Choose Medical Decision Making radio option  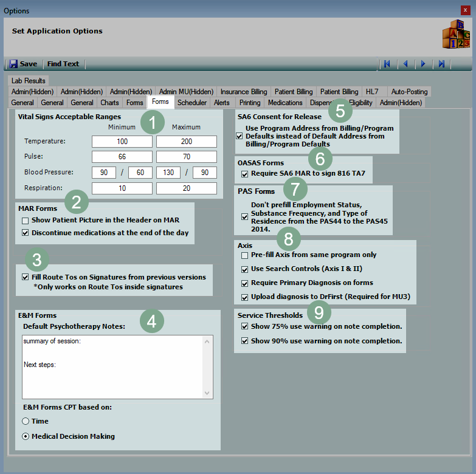point(26,436)
